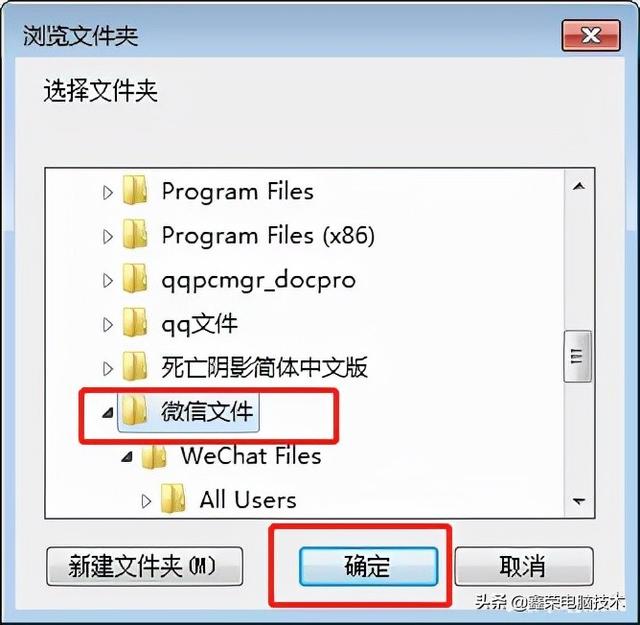Click the qqpcmgr_docpro folder icon

point(135,278)
